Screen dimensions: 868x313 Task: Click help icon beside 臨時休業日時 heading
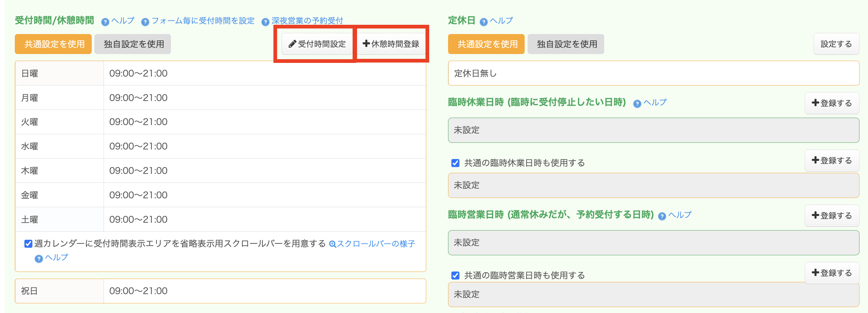point(637,104)
